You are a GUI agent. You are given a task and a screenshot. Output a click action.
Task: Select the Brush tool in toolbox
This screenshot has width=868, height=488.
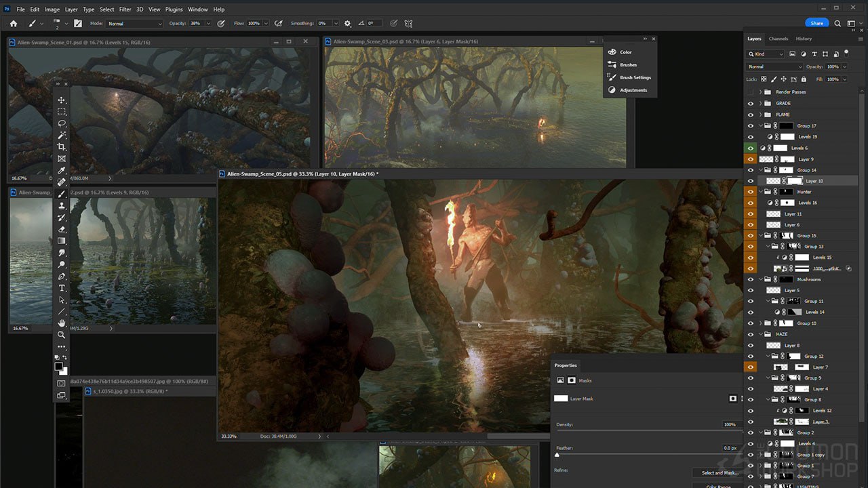(62, 194)
